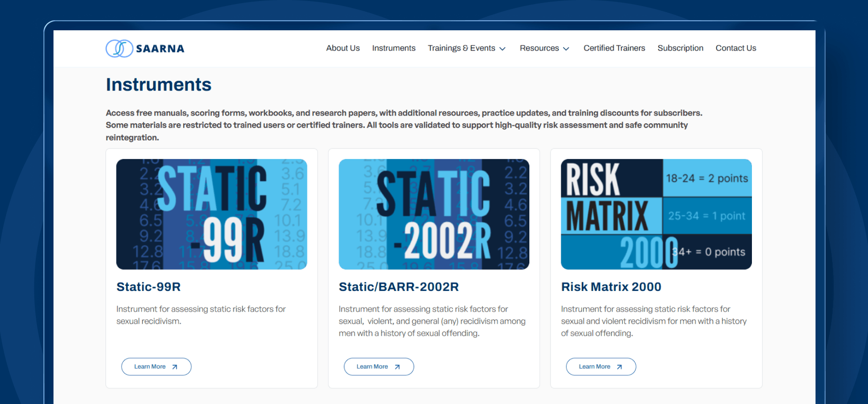Open the Static-2002R thumbnail image
The image size is (868, 404).
click(x=434, y=214)
